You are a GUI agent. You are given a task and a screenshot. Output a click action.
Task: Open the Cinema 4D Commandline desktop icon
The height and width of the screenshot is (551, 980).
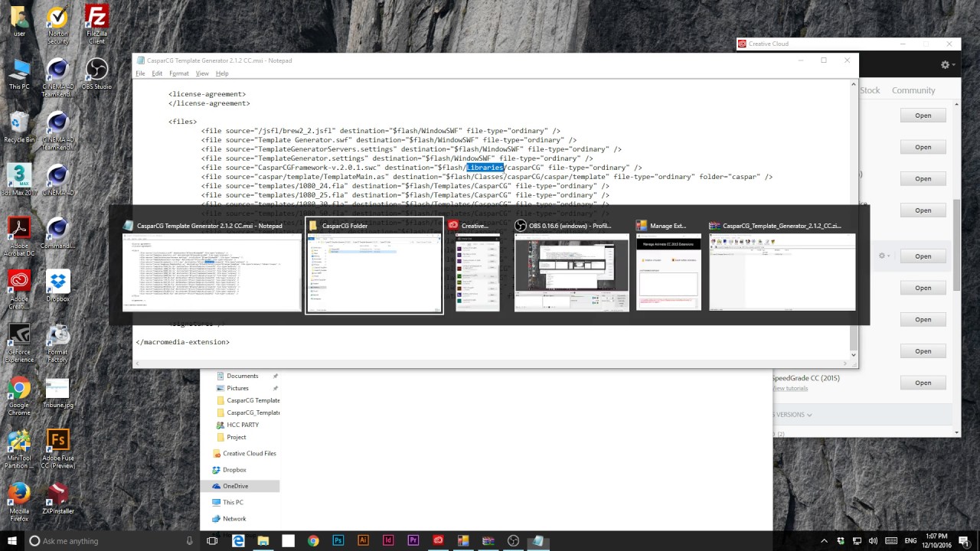[57, 233]
